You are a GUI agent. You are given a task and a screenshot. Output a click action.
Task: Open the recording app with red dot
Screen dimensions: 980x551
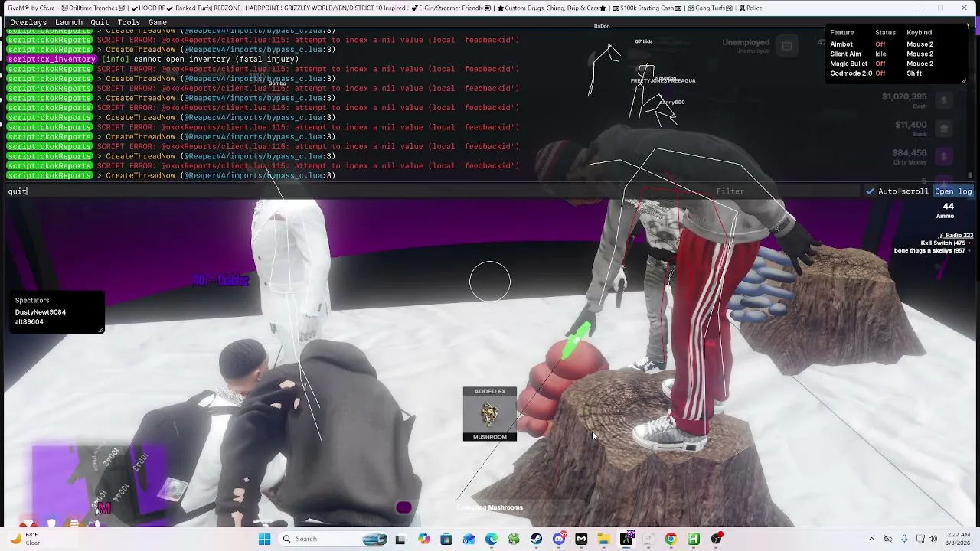click(717, 539)
